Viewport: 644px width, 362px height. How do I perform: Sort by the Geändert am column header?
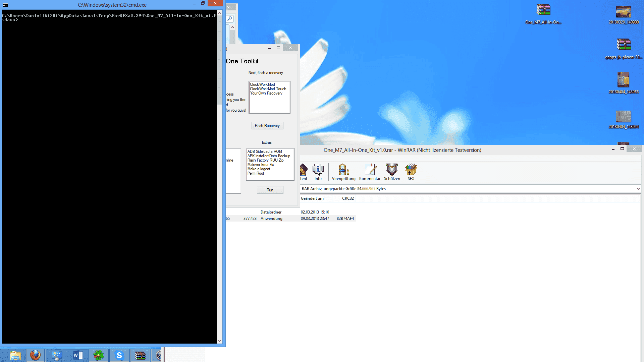click(316, 198)
